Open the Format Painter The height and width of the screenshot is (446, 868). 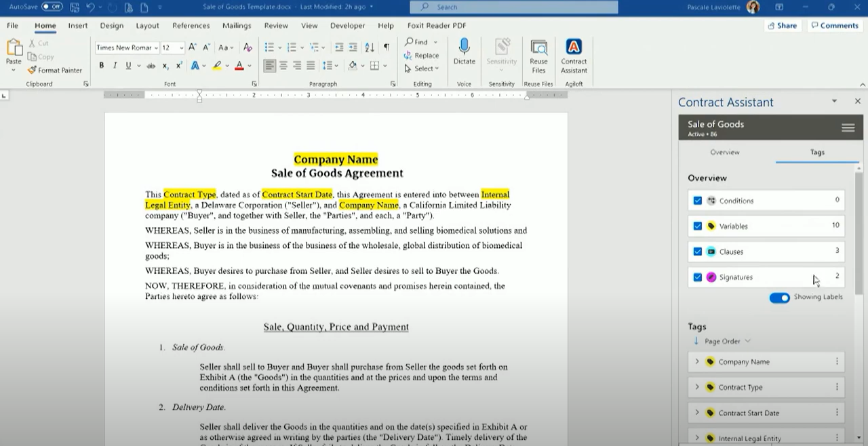click(54, 70)
